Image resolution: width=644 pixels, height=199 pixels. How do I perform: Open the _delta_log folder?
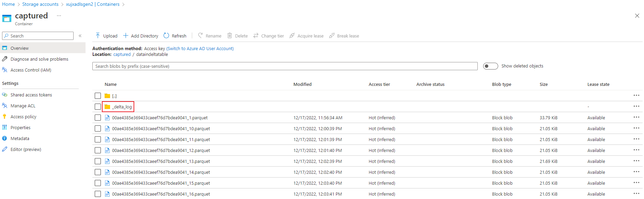122,107
